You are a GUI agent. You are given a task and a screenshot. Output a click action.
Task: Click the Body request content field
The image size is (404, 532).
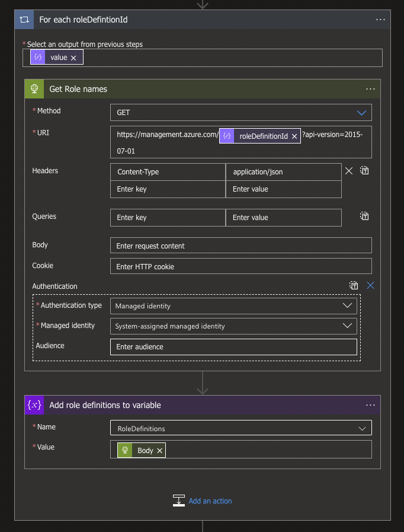coord(241,246)
